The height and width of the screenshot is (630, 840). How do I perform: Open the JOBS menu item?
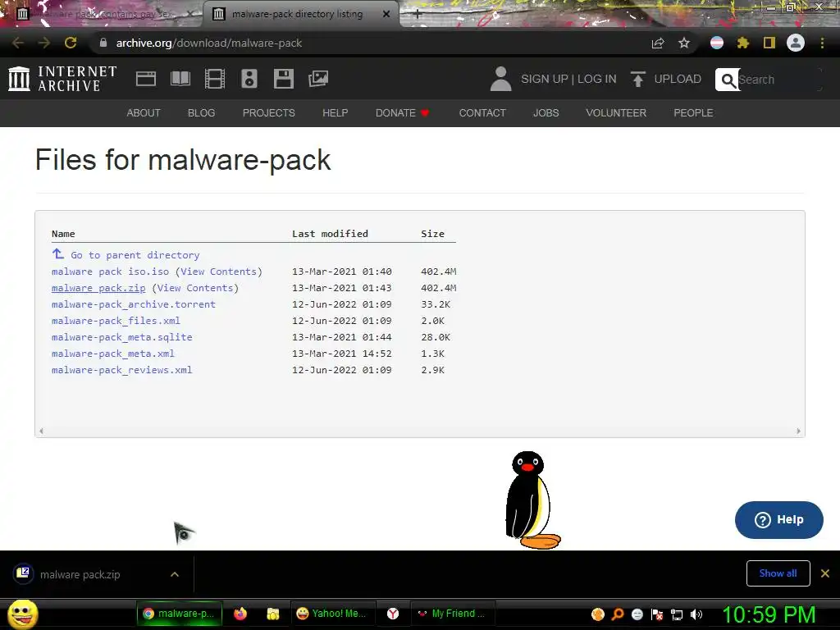[546, 113]
